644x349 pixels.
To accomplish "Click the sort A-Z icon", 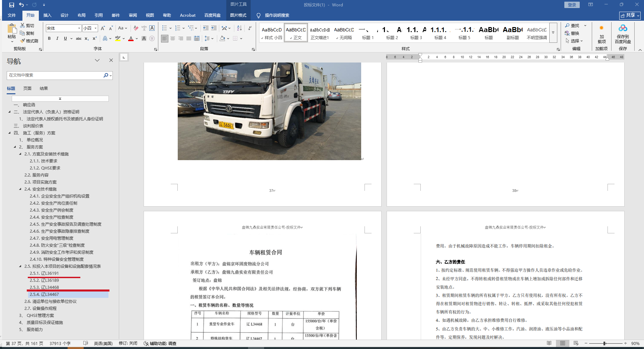I will (239, 28).
